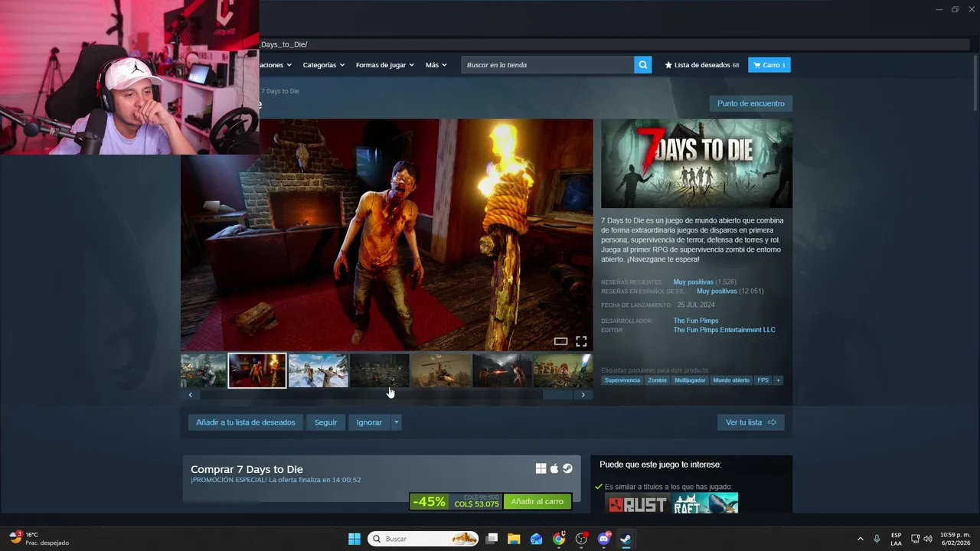Select the night gunfire screenshot thumbnail

pyautogui.click(x=502, y=370)
